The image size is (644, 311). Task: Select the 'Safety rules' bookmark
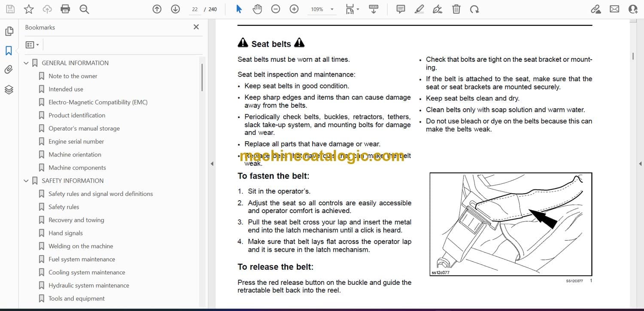pyautogui.click(x=64, y=207)
